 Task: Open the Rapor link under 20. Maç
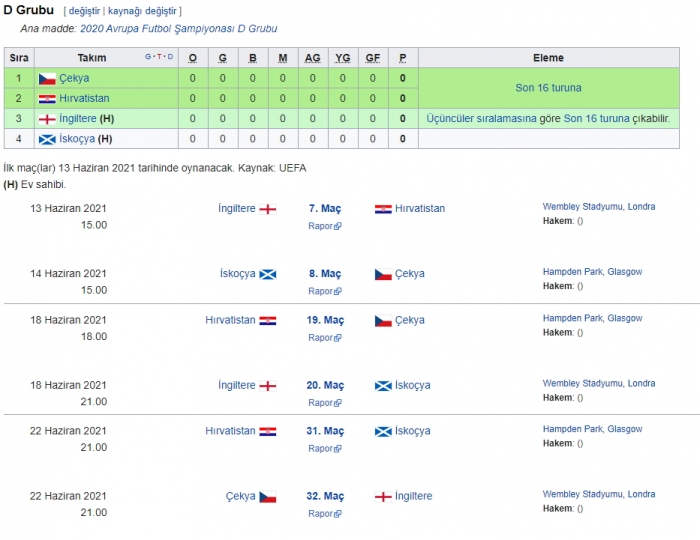pyautogui.click(x=321, y=403)
